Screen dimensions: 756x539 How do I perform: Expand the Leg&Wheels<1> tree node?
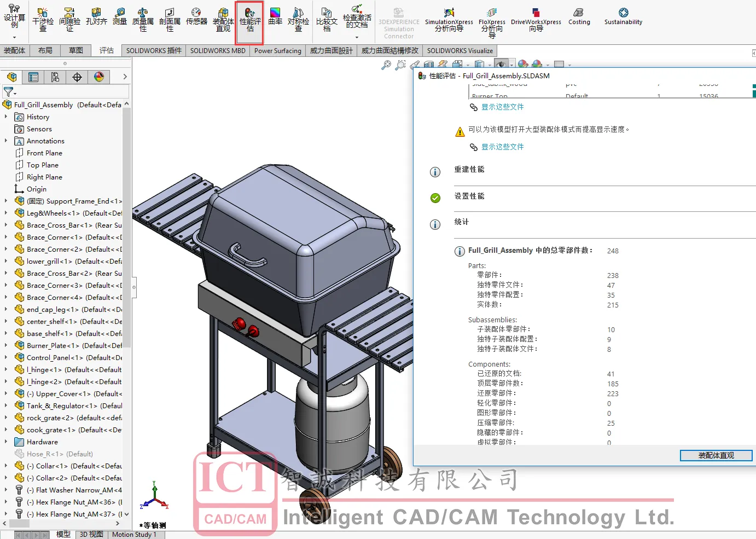coord(6,213)
